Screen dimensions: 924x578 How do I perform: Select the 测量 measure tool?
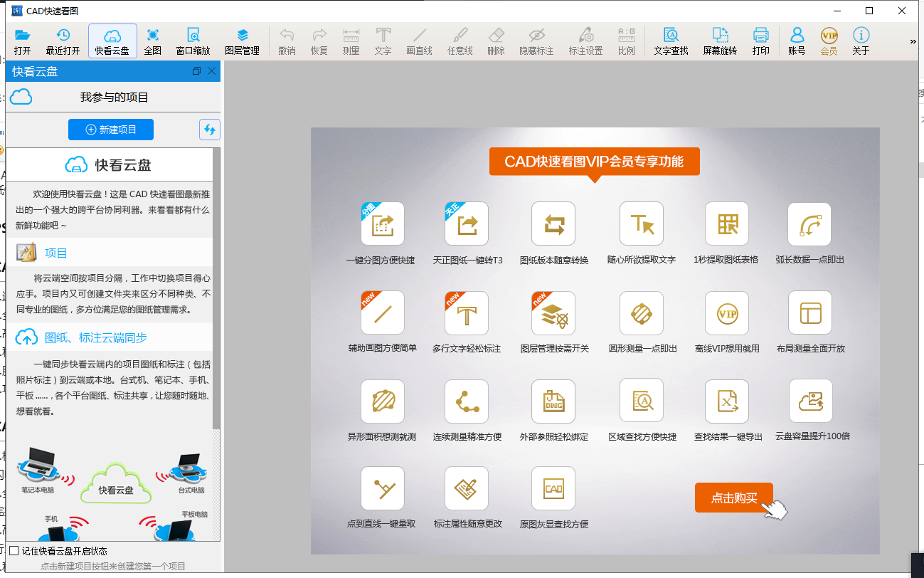(351, 41)
